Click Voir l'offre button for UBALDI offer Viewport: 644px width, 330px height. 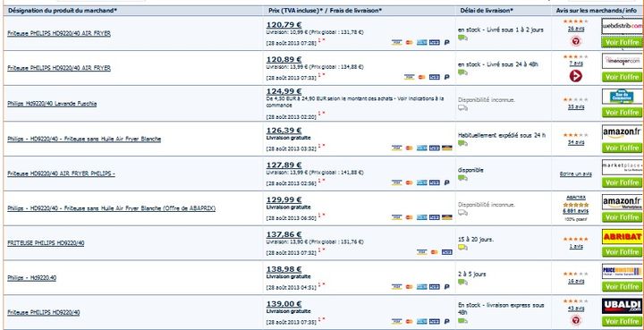(622, 321)
